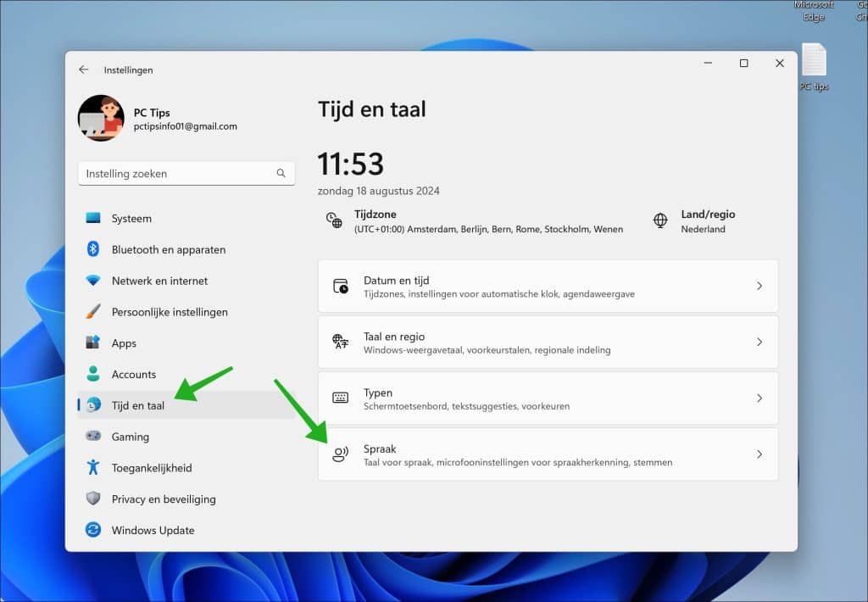
Task: Click the Systeem monitor icon
Action: (93, 218)
